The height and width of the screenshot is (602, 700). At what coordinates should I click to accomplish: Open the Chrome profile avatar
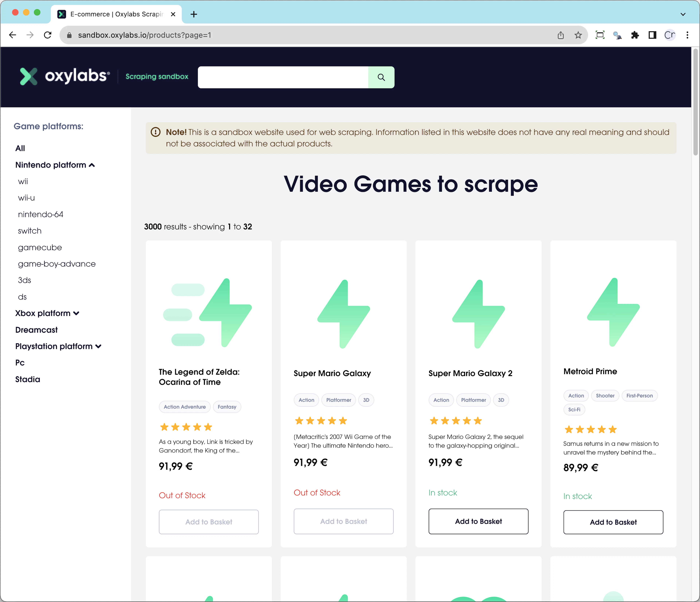click(670, 35)
